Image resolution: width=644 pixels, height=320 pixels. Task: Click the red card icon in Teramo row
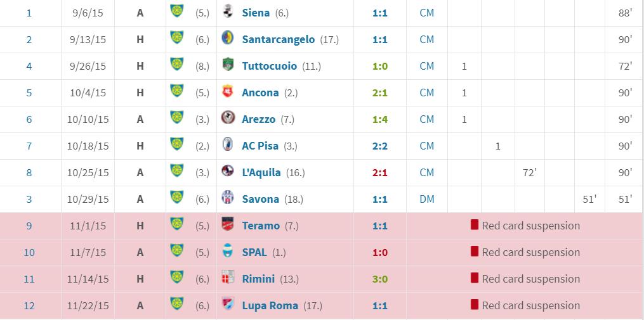[474, 225]
